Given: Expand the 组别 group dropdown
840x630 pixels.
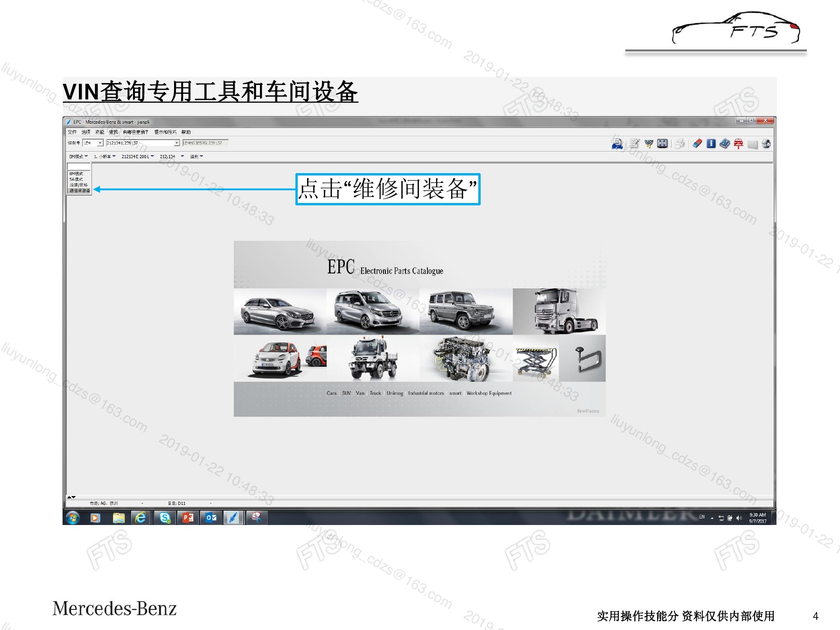Looking at the screenshot, I should pyautogui.click(x=196, y=156).
